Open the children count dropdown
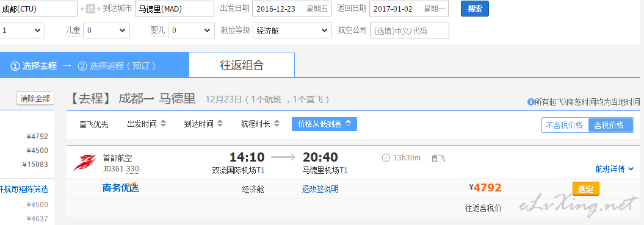This screenshot has height=225, width=644. click(106, 30)
